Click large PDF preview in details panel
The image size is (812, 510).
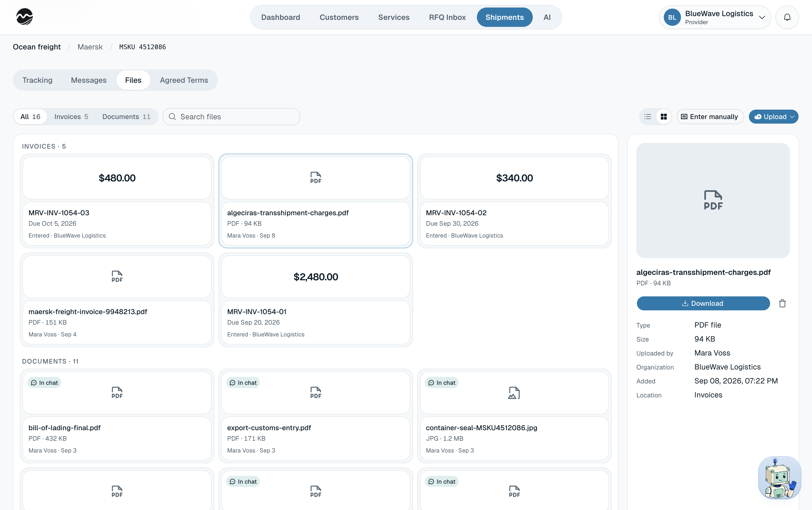(x=713, y=200)
